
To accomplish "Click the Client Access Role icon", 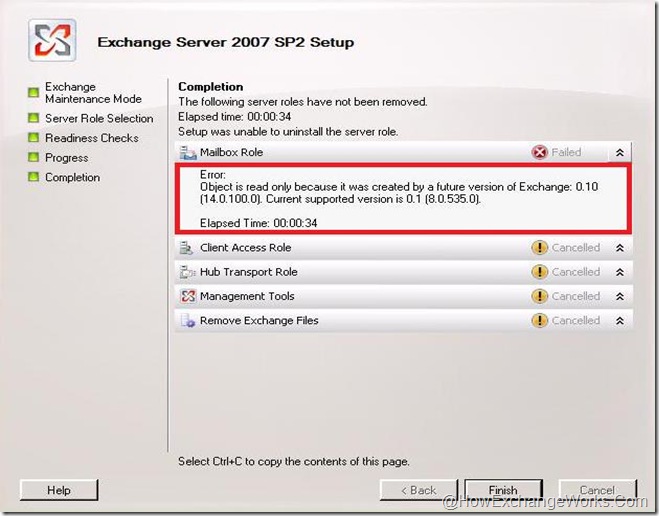I will click(186, 248).
